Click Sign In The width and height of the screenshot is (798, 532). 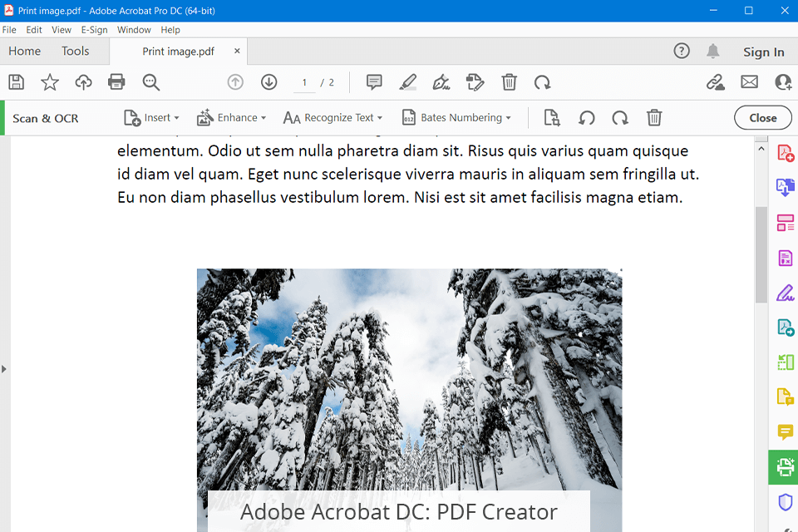click(x=763, y=52)
